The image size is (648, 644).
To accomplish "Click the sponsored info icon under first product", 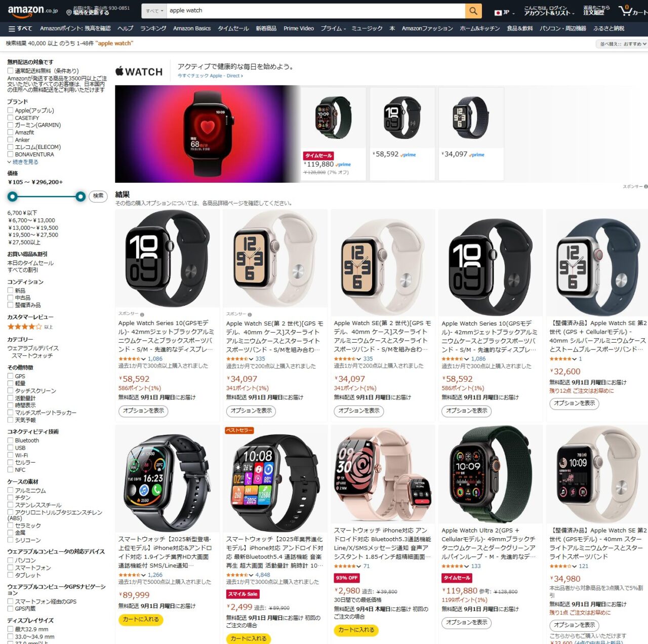I will tap(142, 314).
